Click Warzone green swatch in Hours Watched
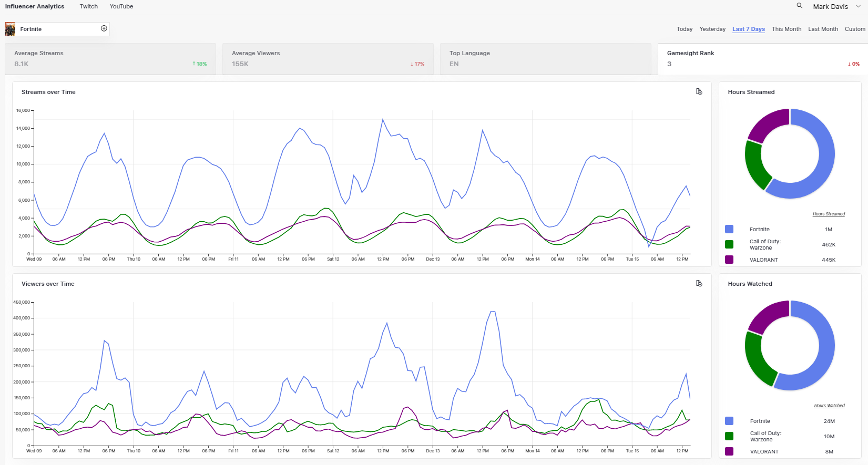This screenshot has width=868, height=465. [729, 436]
